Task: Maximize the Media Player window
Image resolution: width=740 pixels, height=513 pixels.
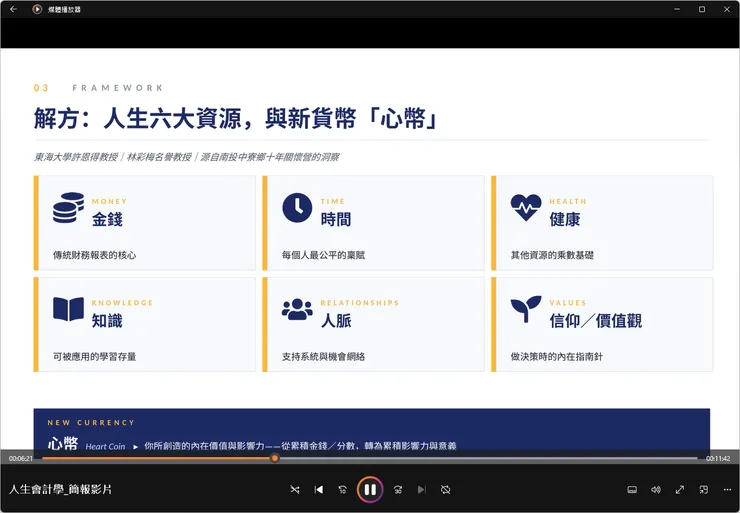Action: 702,9
